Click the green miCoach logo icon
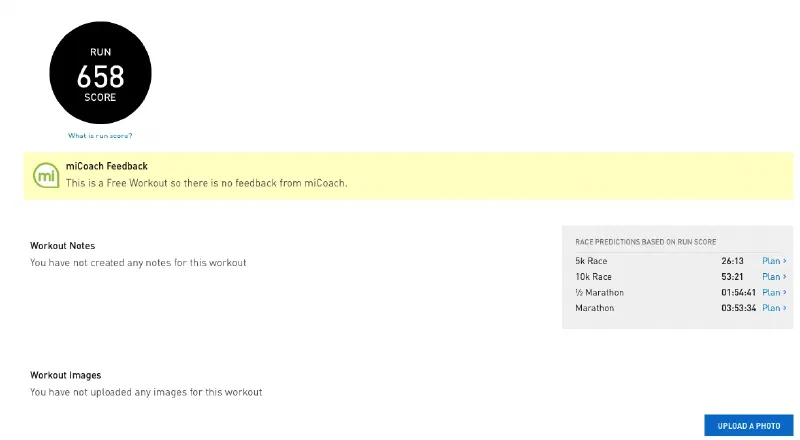Viewport: 800px width, 440px height. 46,175
